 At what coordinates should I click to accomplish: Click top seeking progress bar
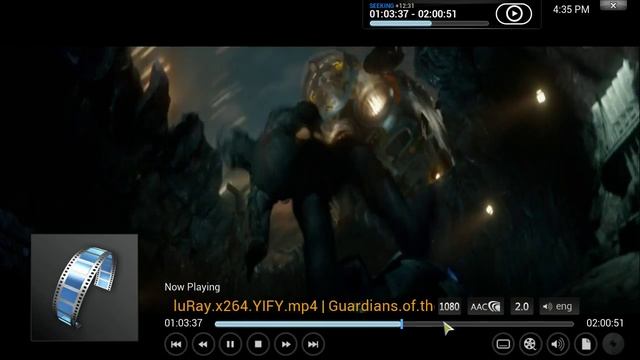pos(429,24)
